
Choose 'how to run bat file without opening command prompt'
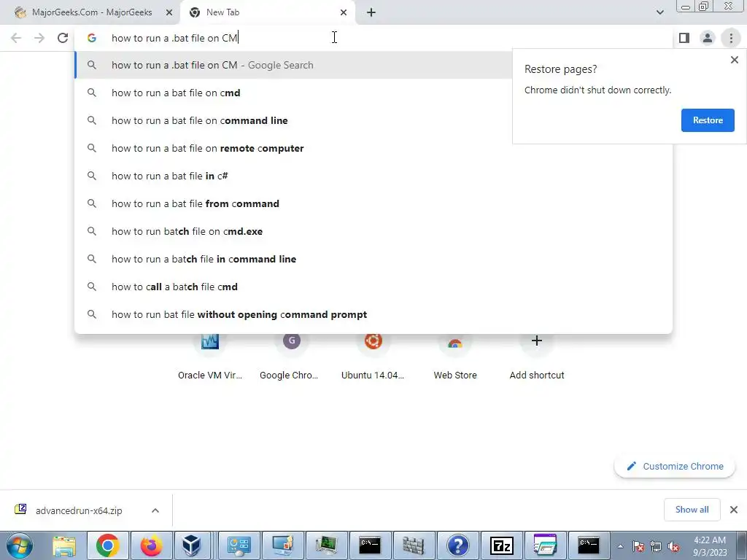pos(373,314)
